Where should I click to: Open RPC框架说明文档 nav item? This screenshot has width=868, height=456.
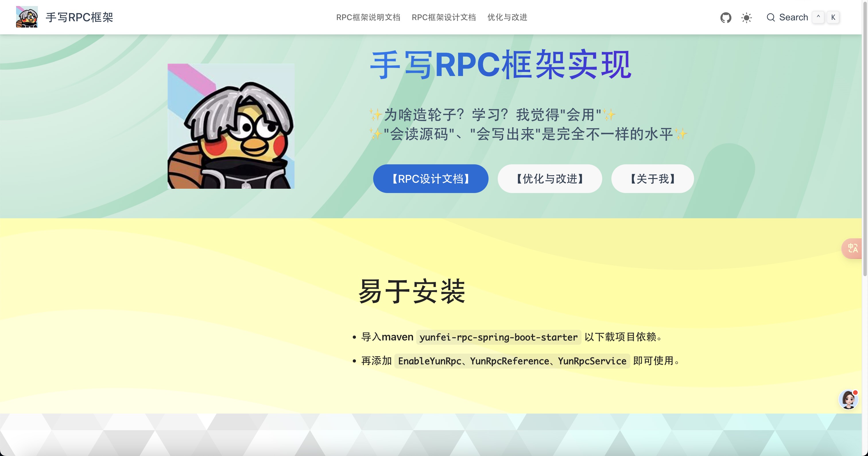[x=368, y=17]
